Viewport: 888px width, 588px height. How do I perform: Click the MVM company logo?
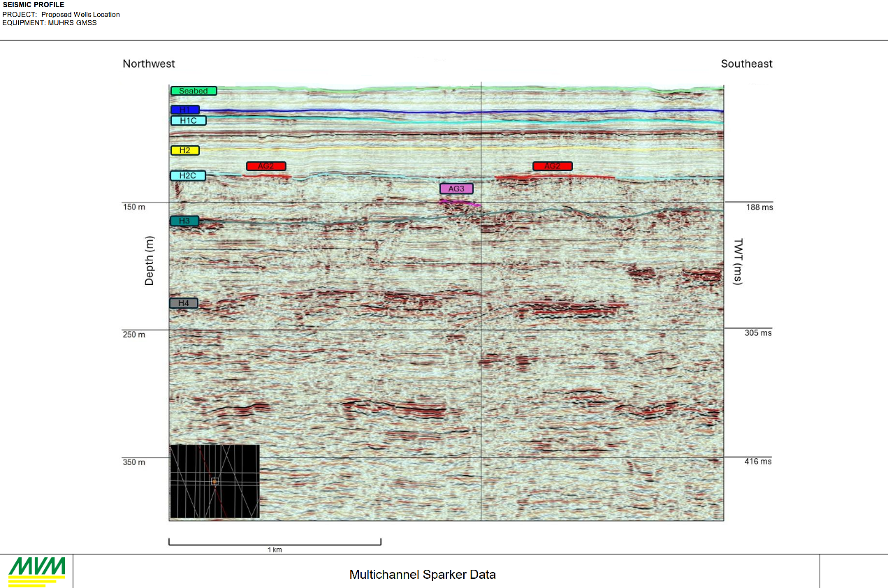(x=37, y=571)
